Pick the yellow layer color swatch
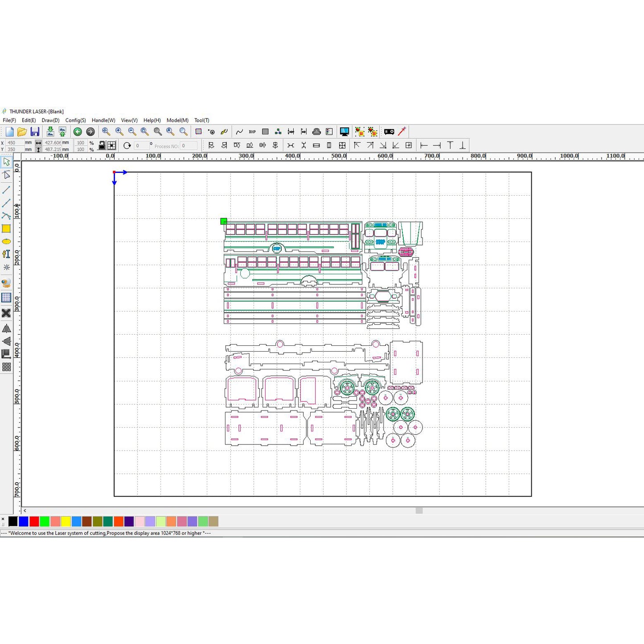This screenshot has width=644, height=644. click(x=66, y=521)
